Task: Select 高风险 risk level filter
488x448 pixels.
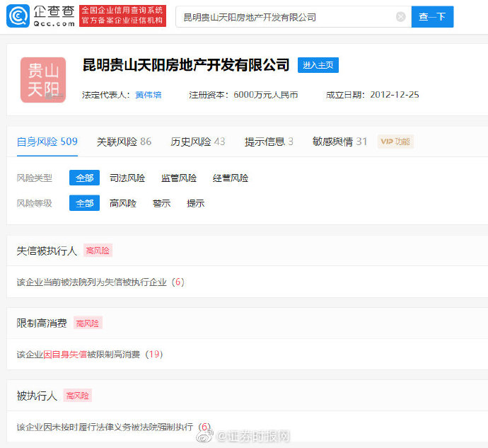Action: [122, 203]
